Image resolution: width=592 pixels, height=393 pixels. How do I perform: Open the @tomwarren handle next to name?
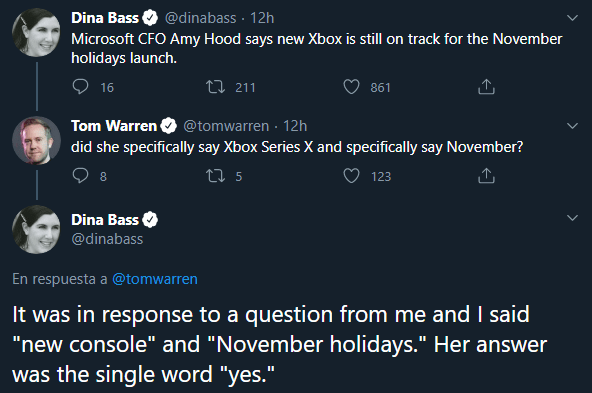[x=226, y=126]
